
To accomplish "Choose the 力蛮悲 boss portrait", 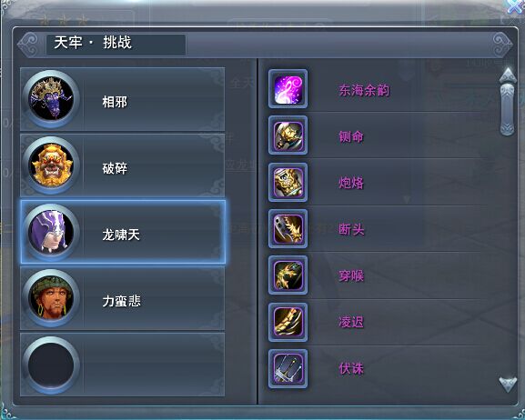I will coord(51,298).
